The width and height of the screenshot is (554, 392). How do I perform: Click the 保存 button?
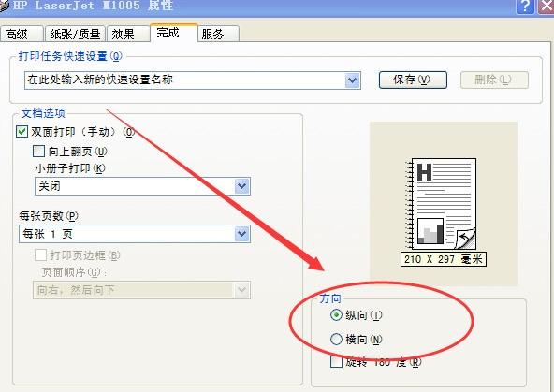pos(413,80)
